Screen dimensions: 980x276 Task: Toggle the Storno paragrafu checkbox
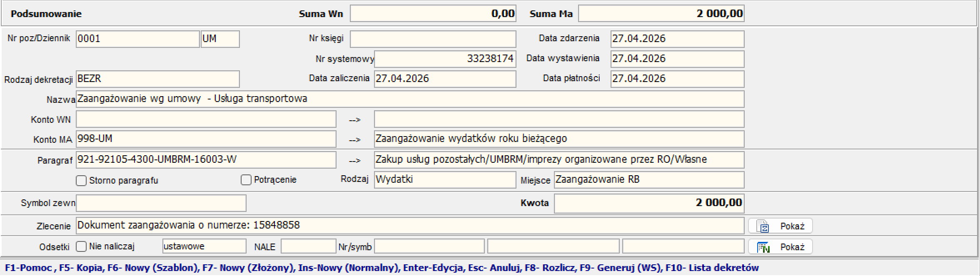tap(81, 180)
